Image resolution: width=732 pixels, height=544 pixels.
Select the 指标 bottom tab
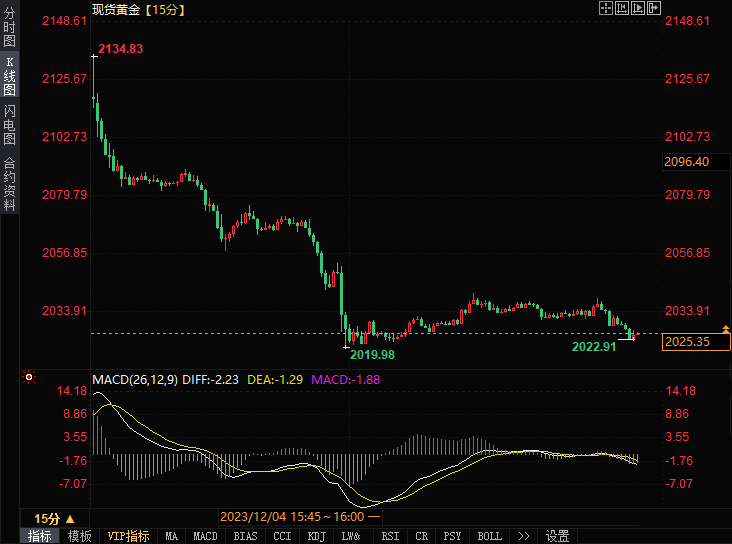[40, 536]
